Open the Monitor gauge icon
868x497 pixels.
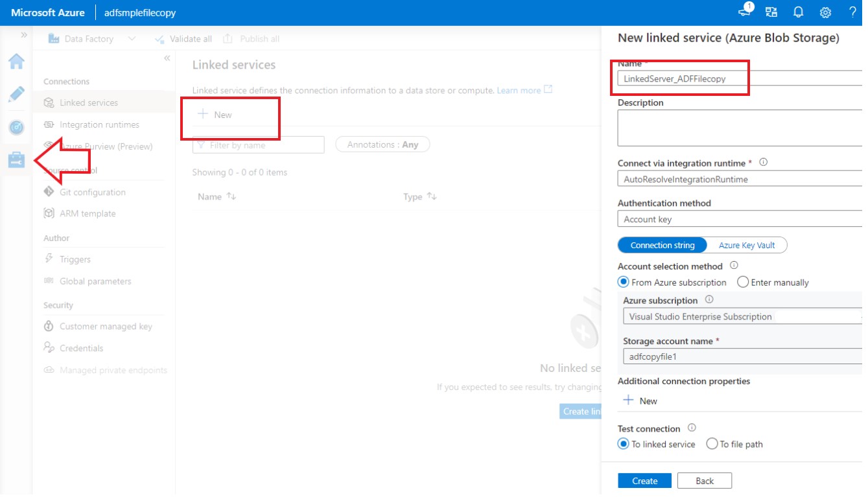(x=16, y=128)
